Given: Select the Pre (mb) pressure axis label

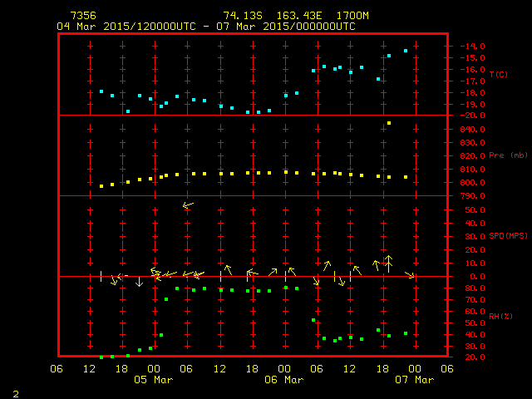Looking at the screenshot, I should [x=509, y=155].
